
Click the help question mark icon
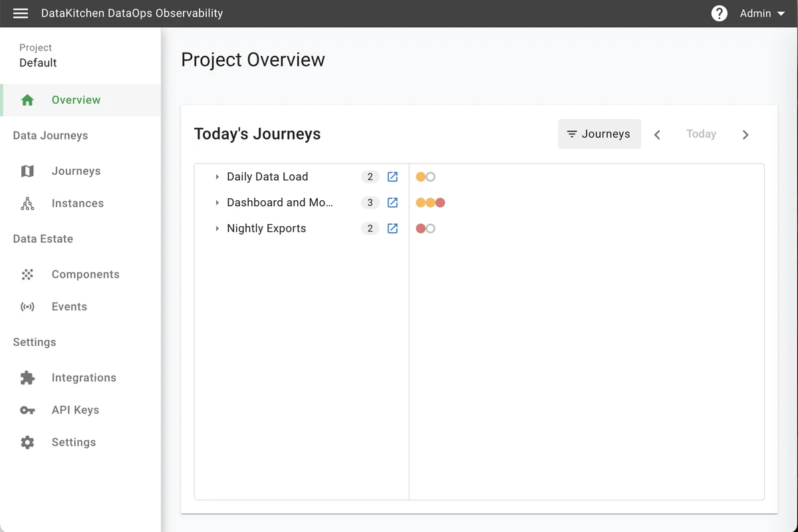719,13
